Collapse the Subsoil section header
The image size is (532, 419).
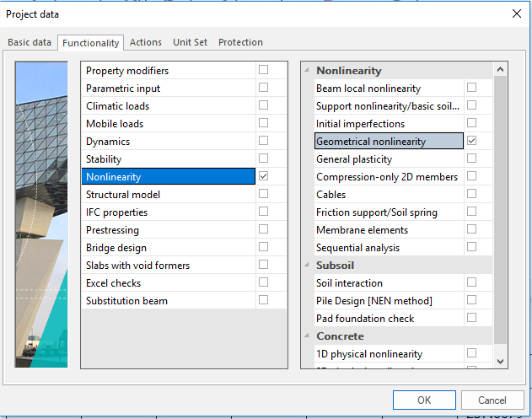pos(308,265)
